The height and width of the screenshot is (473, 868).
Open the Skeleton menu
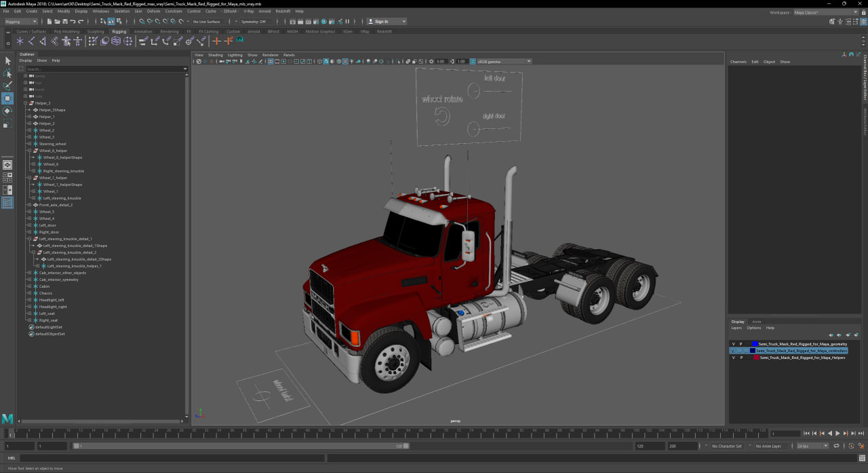tap(121, 12)
